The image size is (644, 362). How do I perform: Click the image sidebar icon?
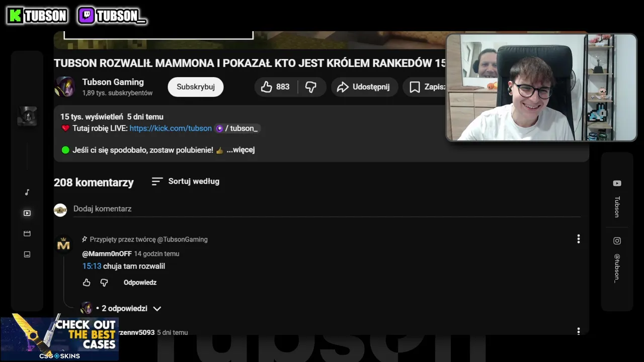click(x=27, y=254)
